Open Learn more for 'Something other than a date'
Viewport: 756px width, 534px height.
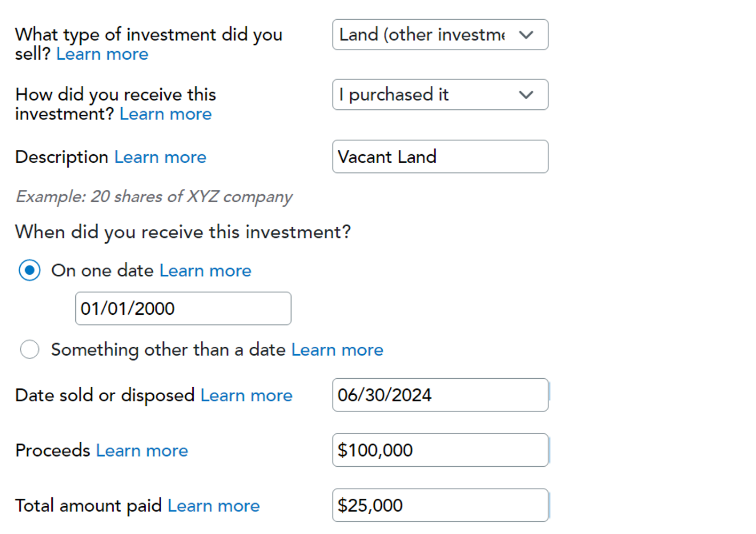click(337, 350)
